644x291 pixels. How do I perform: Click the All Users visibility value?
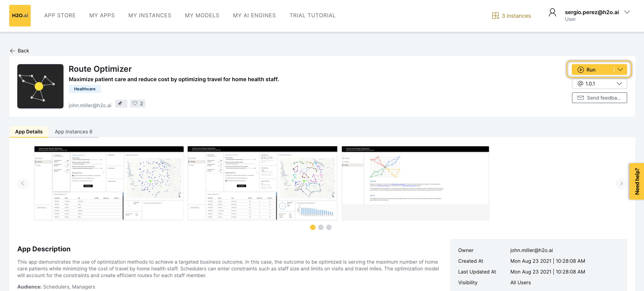(x=521, y=282)
